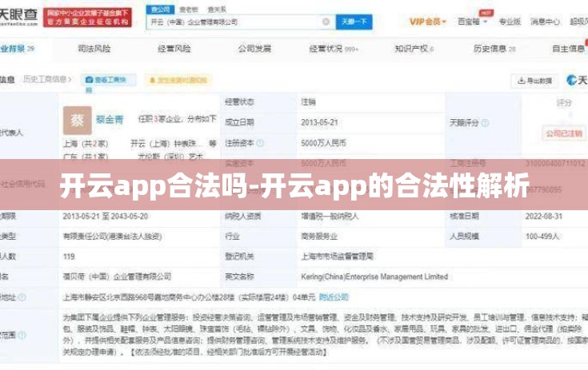
Task: Click the 导出数据 export button
Action: 534,81
